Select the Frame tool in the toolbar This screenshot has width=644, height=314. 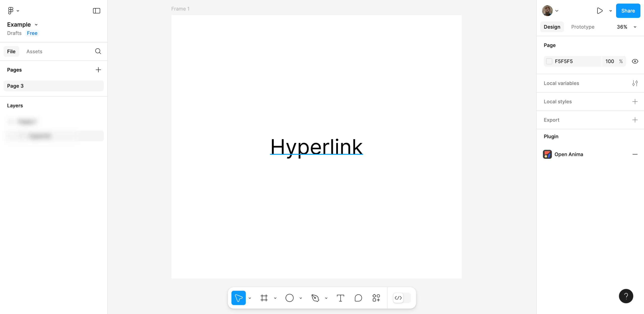[264, 298]
